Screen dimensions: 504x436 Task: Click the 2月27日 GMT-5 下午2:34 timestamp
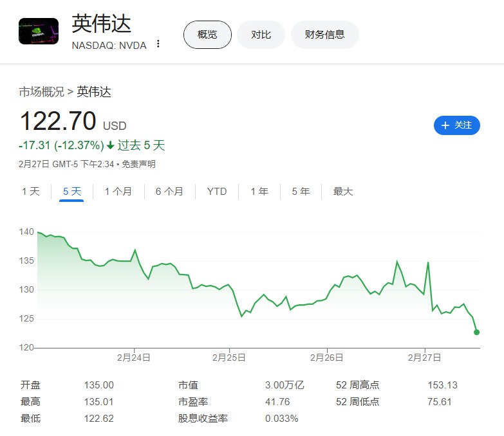point(66,165)
